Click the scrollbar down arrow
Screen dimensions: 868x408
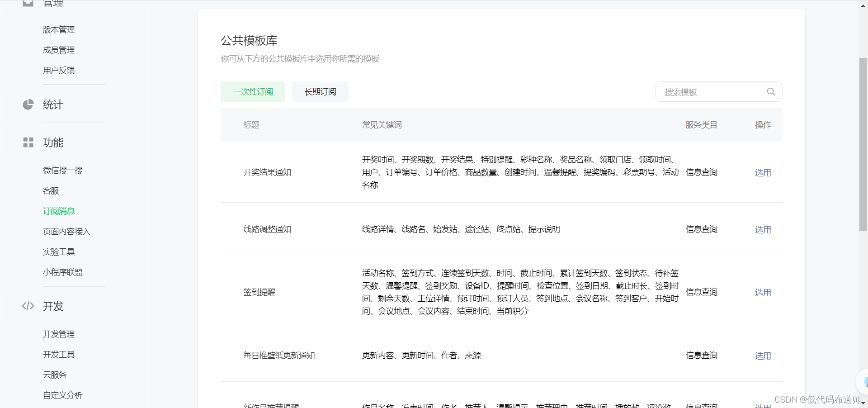tap(863, 403)
